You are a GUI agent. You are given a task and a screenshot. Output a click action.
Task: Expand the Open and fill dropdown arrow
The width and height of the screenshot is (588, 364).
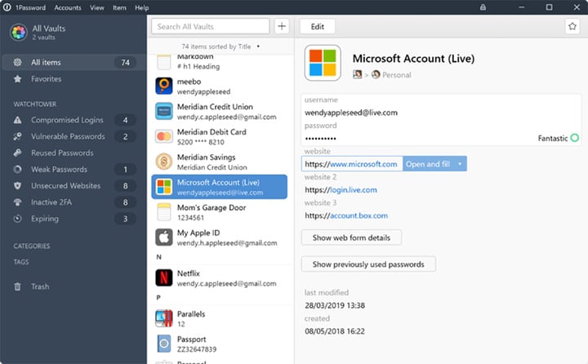pyautogui.click(x=460, y=164)
